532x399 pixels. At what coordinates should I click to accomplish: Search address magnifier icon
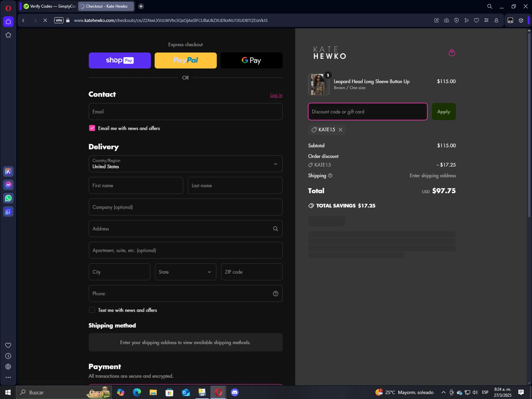pyautogui.click(x=276, y=229)
